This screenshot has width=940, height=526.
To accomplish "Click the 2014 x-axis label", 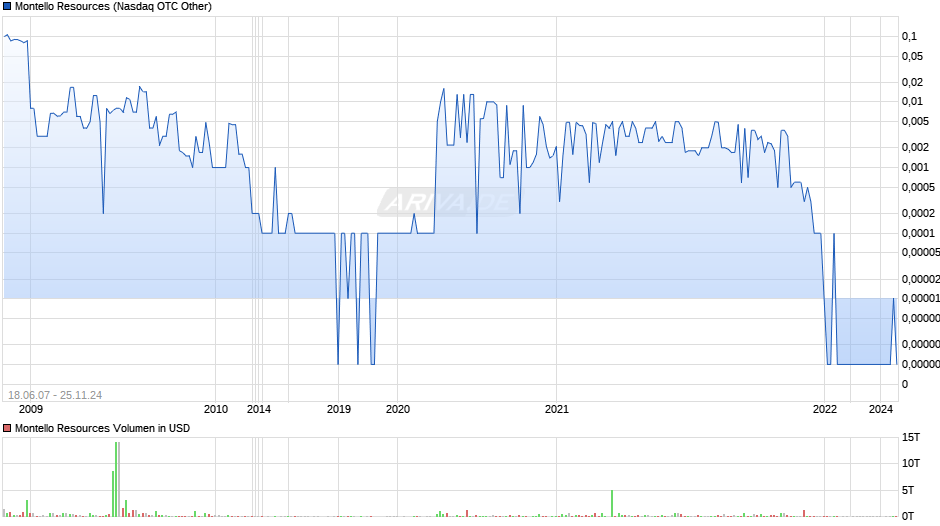I will click(259, 409).
